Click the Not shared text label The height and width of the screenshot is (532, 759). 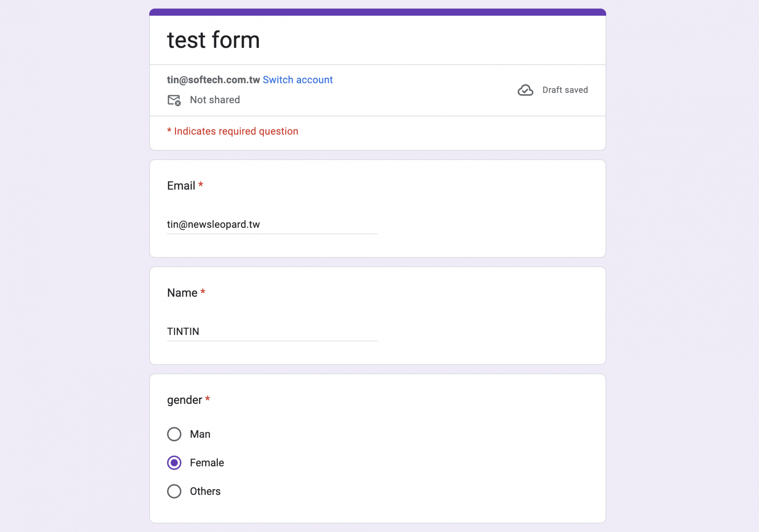click(215, 100)
